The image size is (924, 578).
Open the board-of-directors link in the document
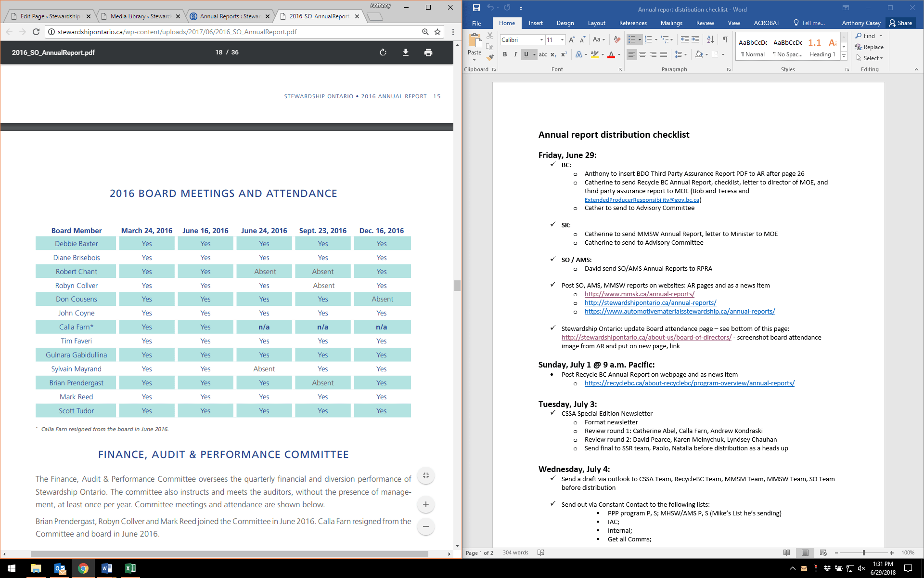646,337
